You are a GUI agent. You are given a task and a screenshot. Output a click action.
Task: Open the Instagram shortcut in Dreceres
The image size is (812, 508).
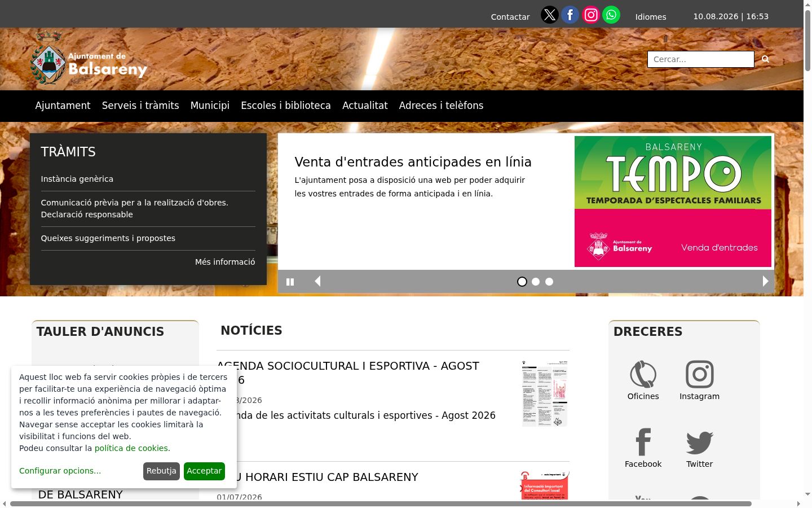pos(699,374)
